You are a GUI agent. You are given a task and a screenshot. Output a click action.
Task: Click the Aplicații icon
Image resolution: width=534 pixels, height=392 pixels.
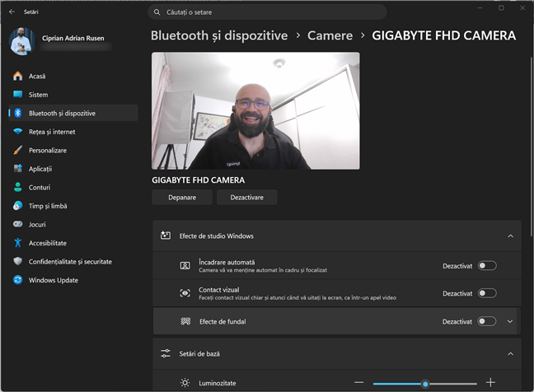tap(17, 169)
